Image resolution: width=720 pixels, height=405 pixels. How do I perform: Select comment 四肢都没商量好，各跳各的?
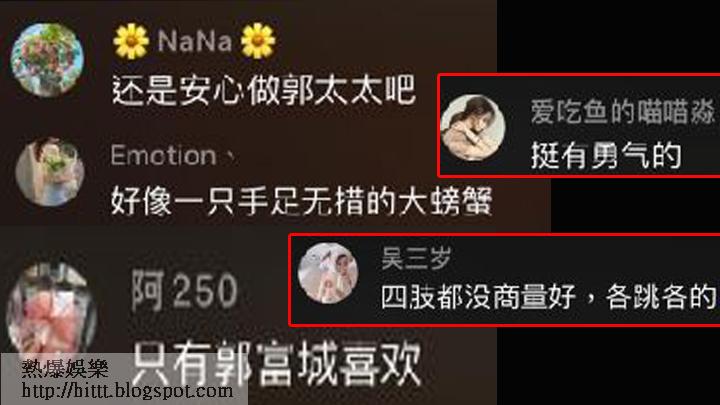(549, 297)
